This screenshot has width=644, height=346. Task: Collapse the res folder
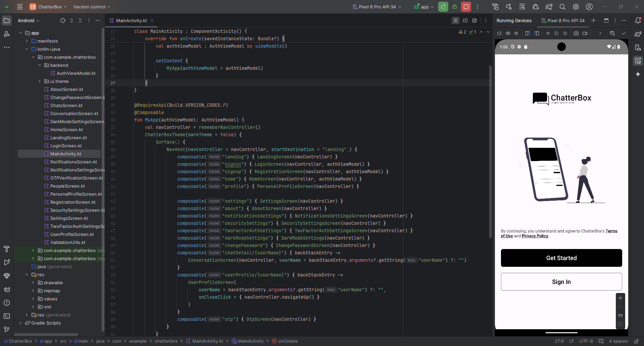[27, 275]
